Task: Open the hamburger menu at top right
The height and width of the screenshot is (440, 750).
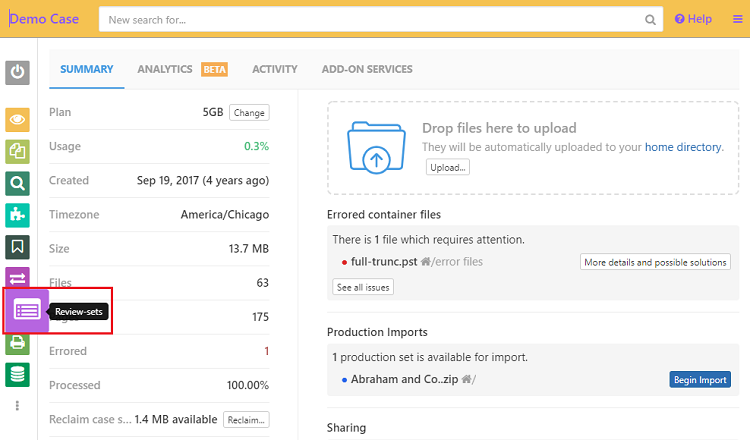Action: (x=737, y=19)
